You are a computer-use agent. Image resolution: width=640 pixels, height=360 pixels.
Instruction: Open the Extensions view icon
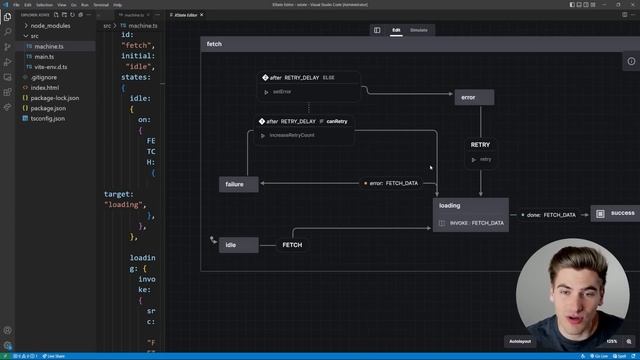pyautogui.click(x=7, y=92)
